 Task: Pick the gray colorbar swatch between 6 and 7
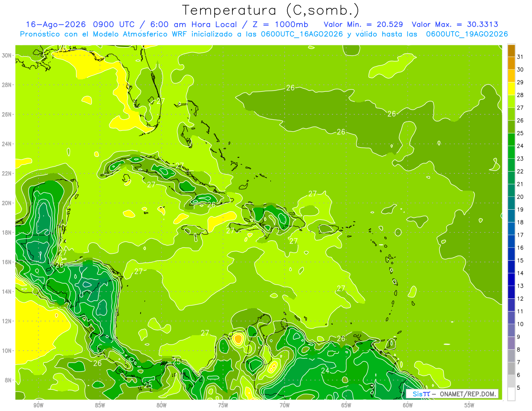511,369
